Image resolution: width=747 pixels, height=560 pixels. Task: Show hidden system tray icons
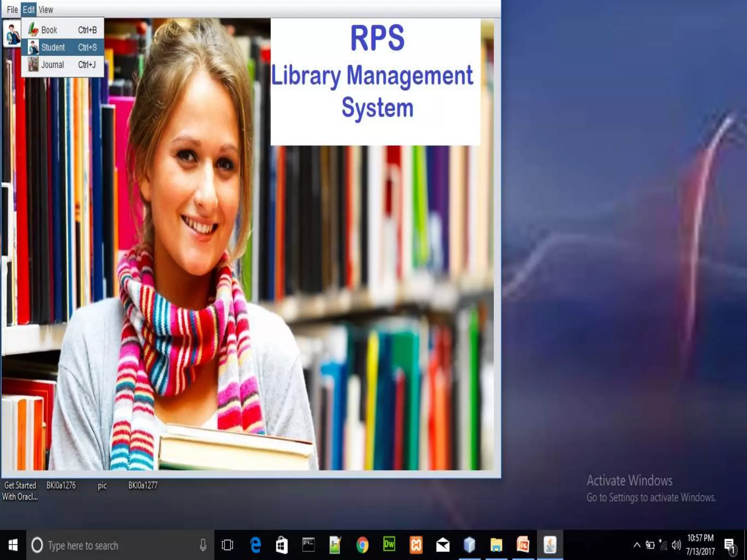pos(637,545)
